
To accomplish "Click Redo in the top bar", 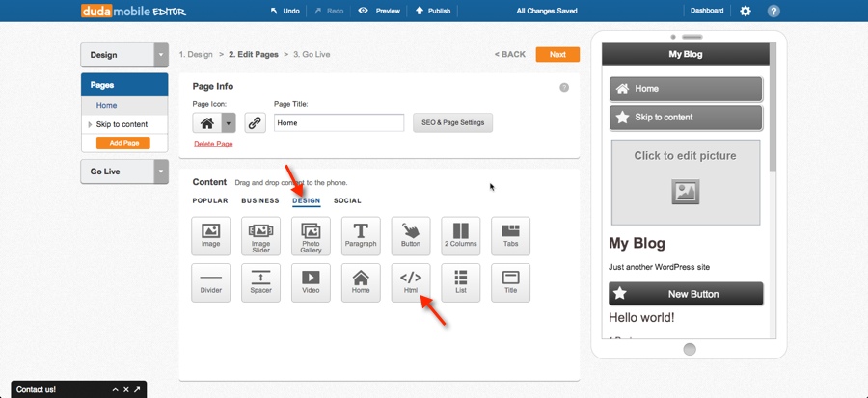I will tap(329, 11).
